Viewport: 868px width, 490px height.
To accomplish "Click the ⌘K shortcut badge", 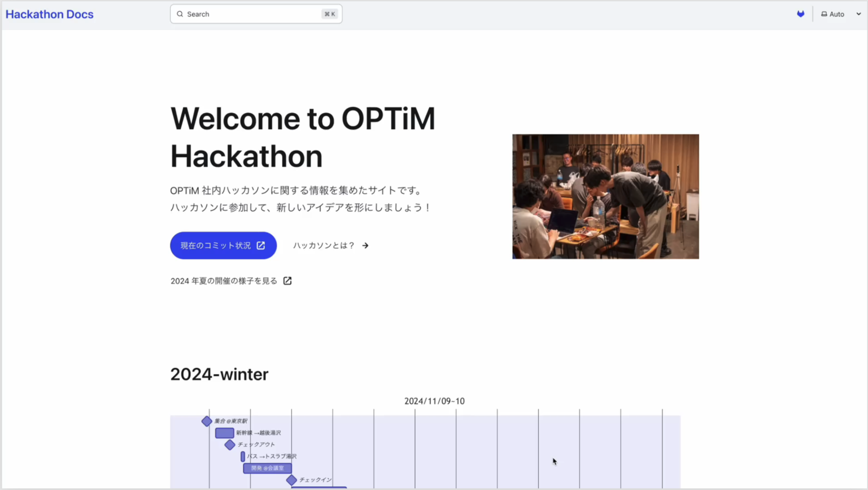I will click(330, 14).
